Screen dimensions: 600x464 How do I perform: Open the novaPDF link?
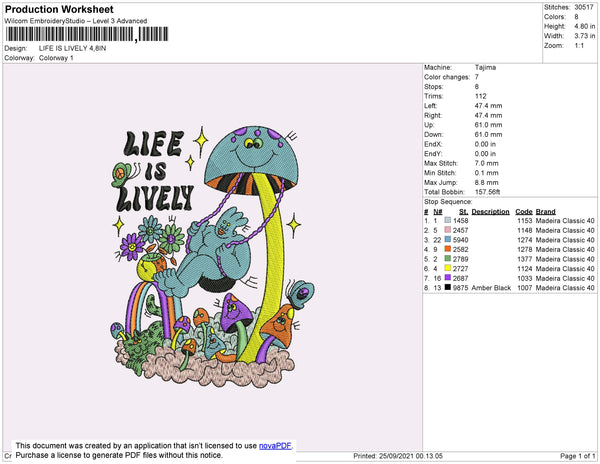(275, 446)
